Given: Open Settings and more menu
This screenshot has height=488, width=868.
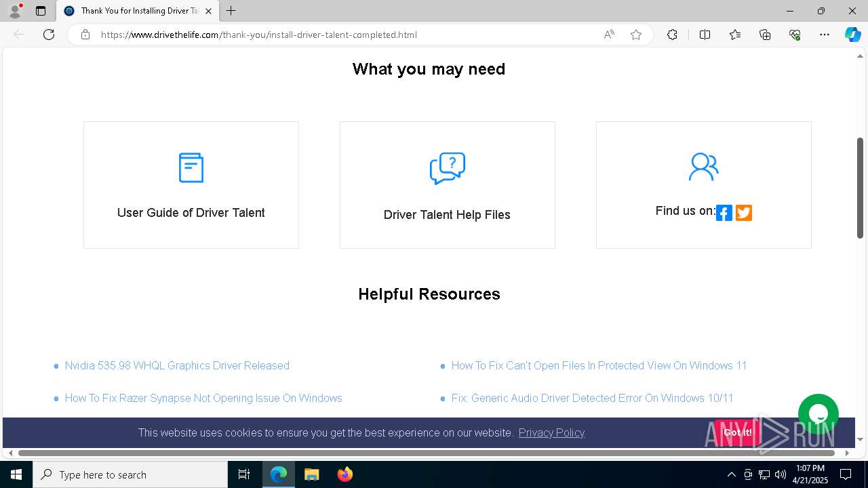Looking at the screenshot, I should [x=825, y=35].
